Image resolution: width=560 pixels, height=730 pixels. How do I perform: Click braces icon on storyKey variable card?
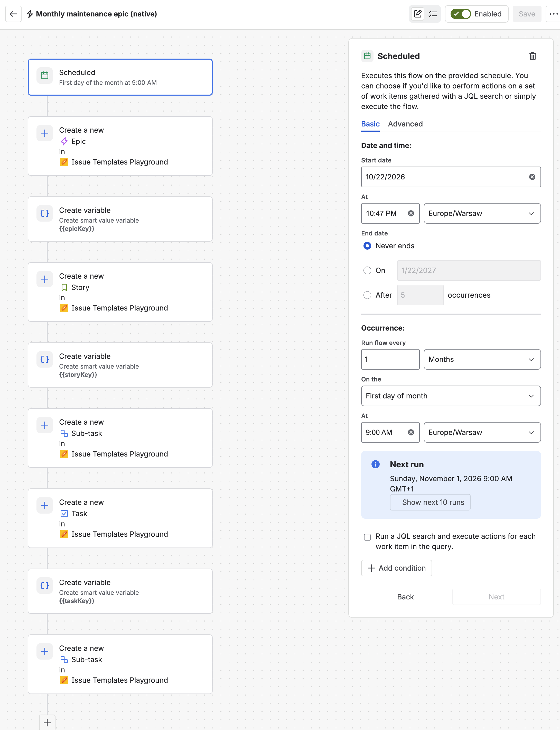click(45, 359)
